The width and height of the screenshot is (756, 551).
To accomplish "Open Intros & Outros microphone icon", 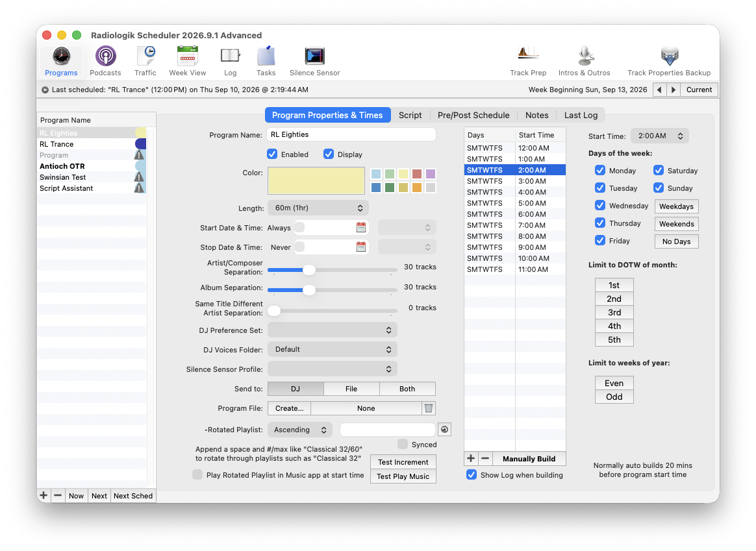I will coord(585,61).
